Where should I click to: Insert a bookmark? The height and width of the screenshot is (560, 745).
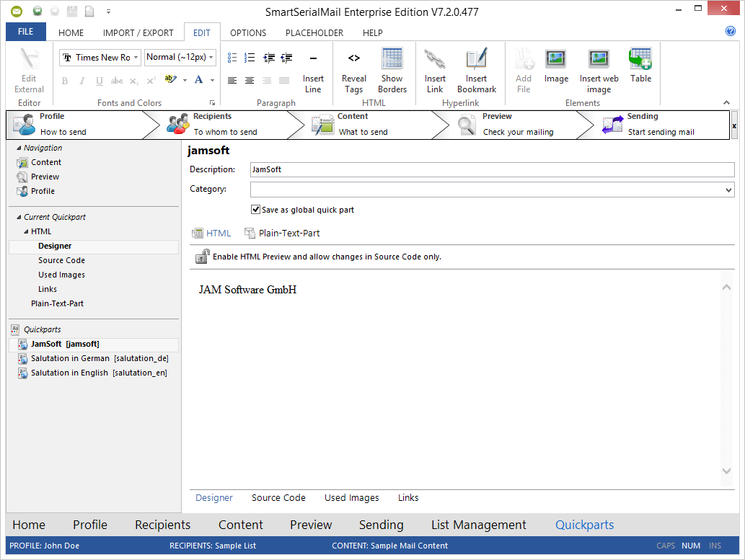point(477,71)
